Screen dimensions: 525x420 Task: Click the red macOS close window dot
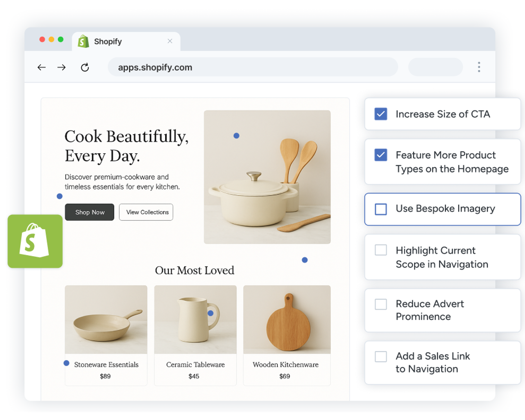pos(42,39)
